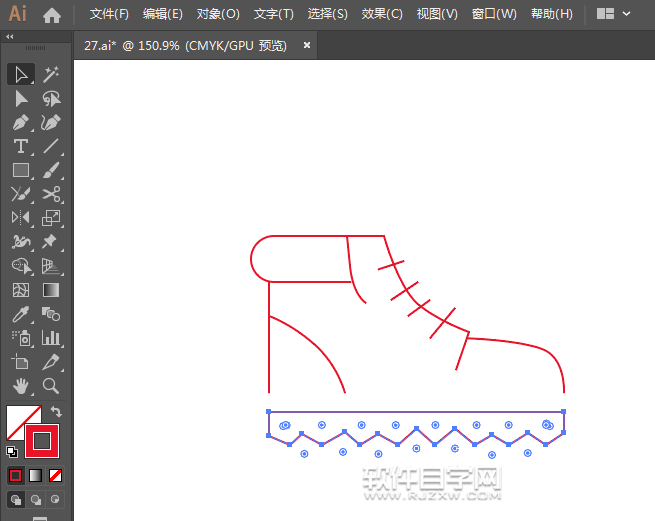Select the Lasso tool
655x521 pixels.
(51, 99)
